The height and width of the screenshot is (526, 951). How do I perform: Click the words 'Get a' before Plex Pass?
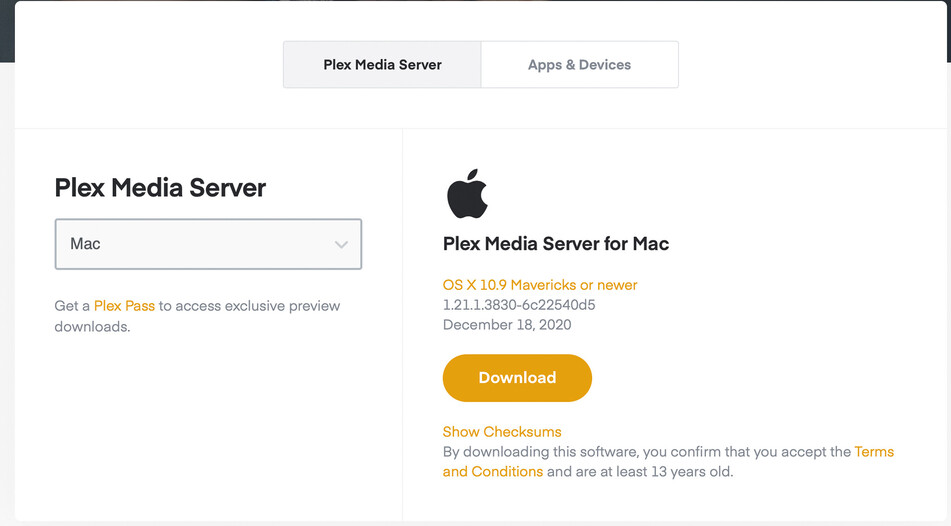pos(72,306)
